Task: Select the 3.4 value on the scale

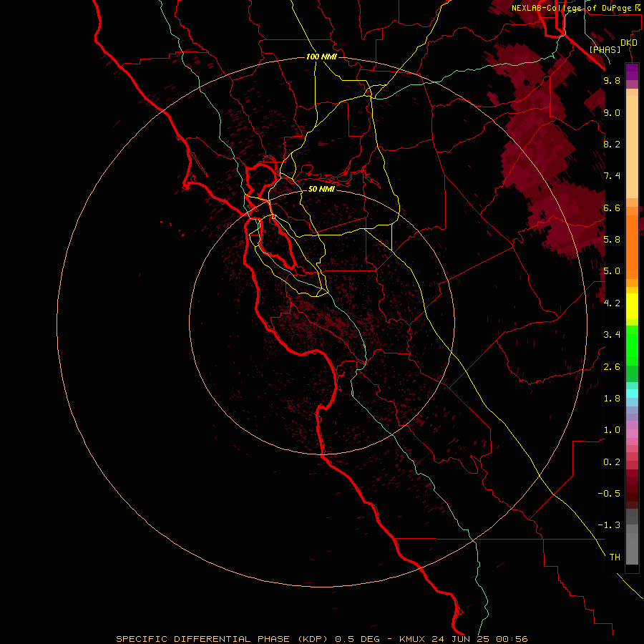Action: tap(612, 335)
